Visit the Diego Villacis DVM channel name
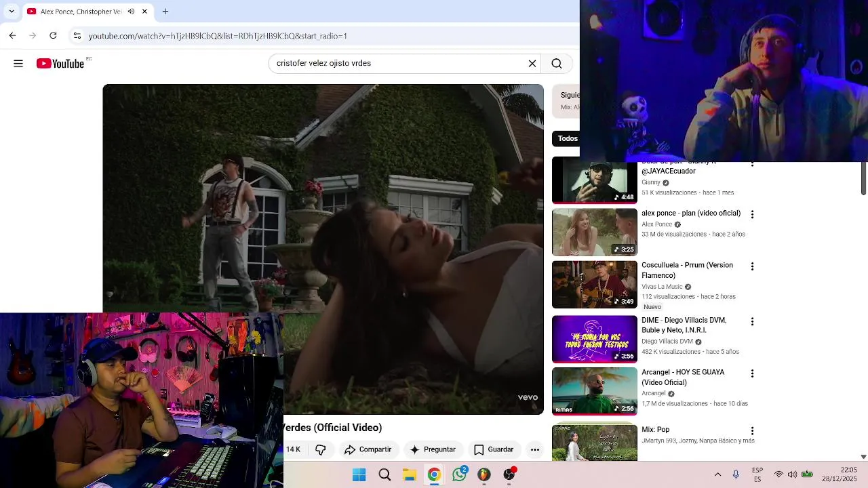 [x=667, y=342]
